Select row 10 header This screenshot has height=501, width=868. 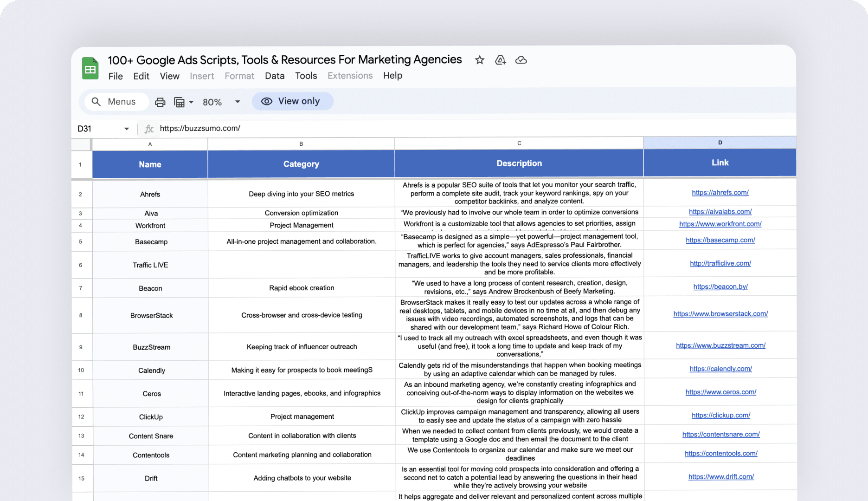pos(81,371)
